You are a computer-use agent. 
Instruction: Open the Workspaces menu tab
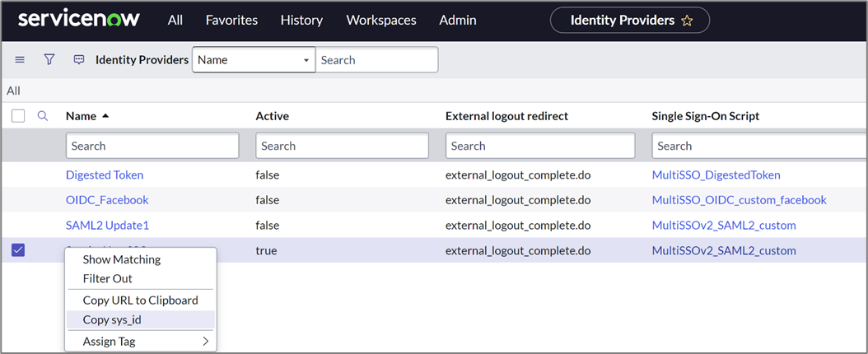click(381, 21)
